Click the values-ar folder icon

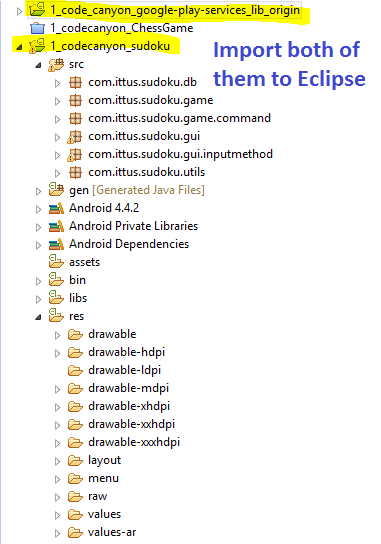[75, 533]
